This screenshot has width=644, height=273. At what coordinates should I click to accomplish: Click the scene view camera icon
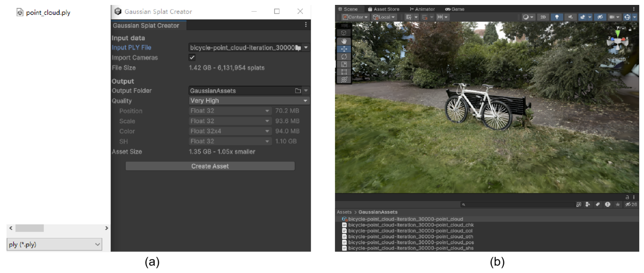click(611, 17)
